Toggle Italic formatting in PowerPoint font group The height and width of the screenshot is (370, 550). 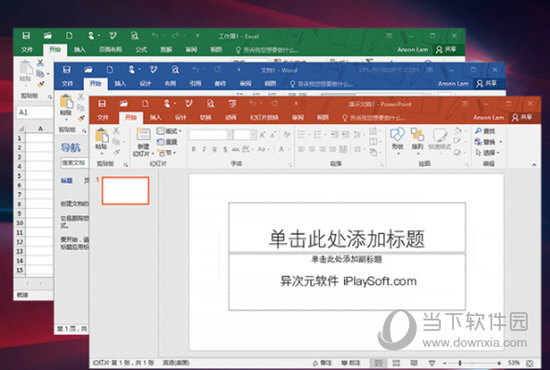tap(204, 149)
